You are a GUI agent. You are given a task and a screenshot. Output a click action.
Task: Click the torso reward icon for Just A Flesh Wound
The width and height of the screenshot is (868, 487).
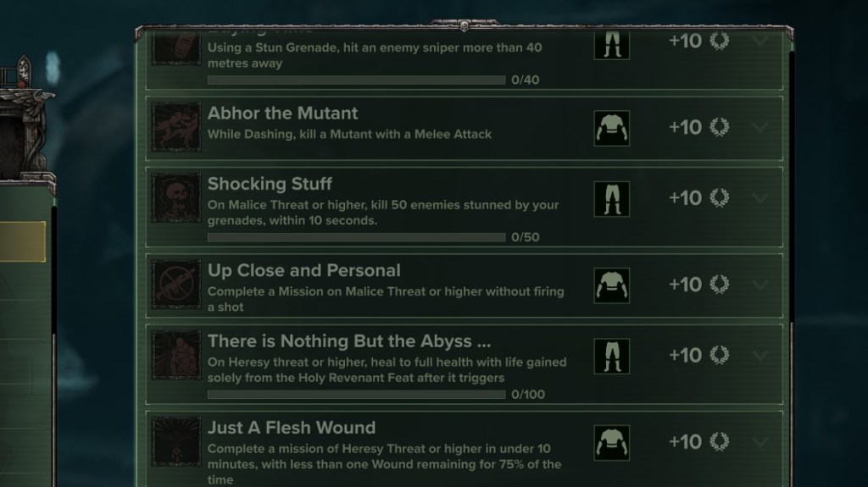[x=611, y=441]
